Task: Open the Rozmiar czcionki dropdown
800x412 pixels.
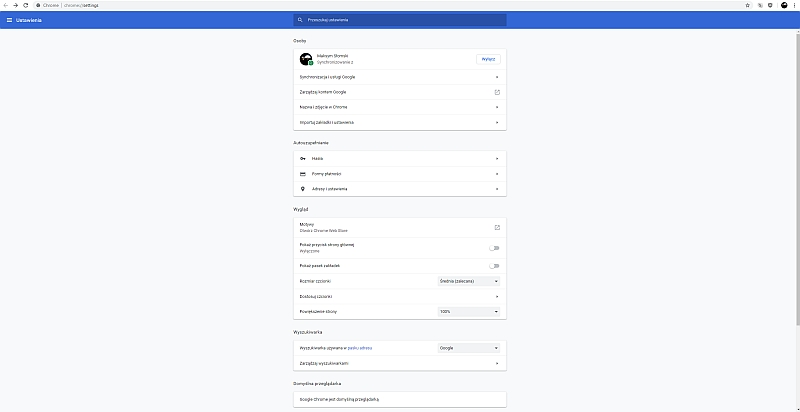Action: point(469,281)
